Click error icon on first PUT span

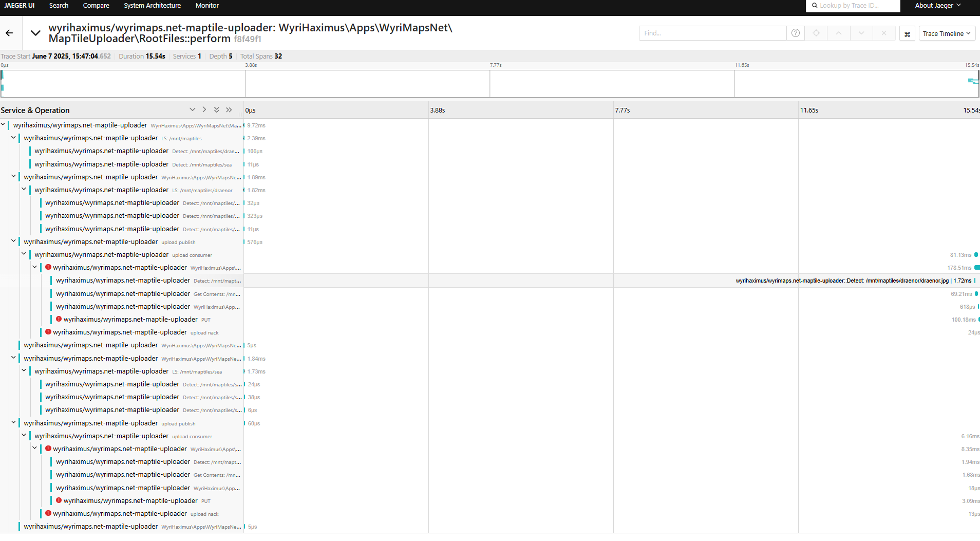click(59, 319)
